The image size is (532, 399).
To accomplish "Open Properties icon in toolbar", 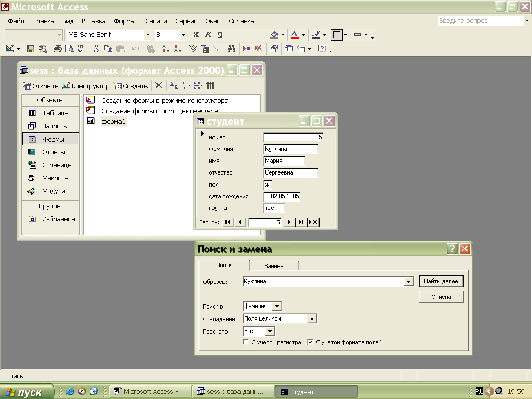I will pos(273,49).
